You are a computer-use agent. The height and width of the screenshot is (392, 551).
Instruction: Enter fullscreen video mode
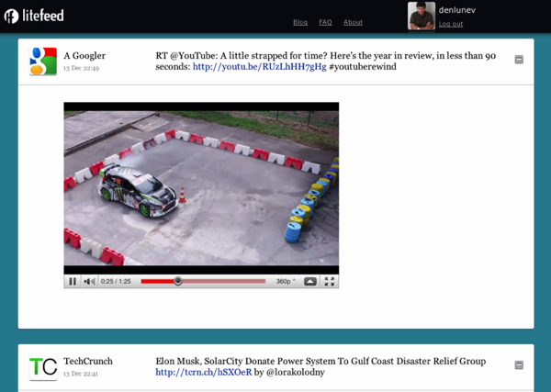(330, 282)
